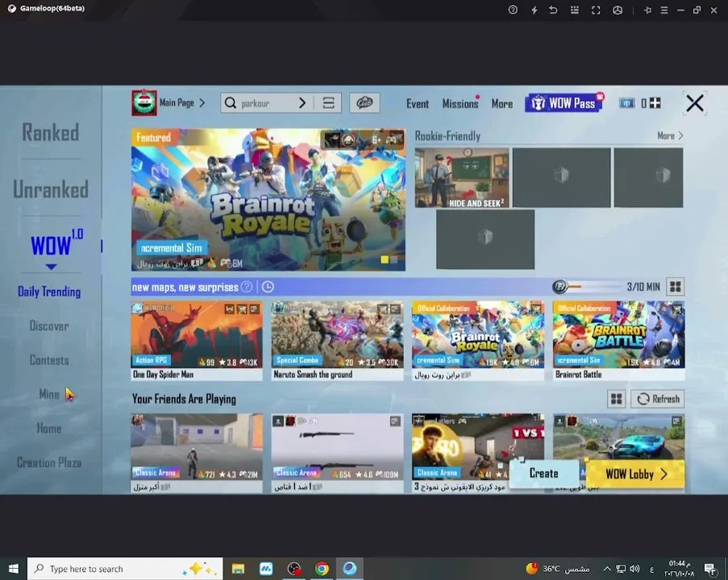Viewport: 728px width, 580px height.
Task: Click the 3/10 MIN progress bar
Action: [x=597, y=287]
